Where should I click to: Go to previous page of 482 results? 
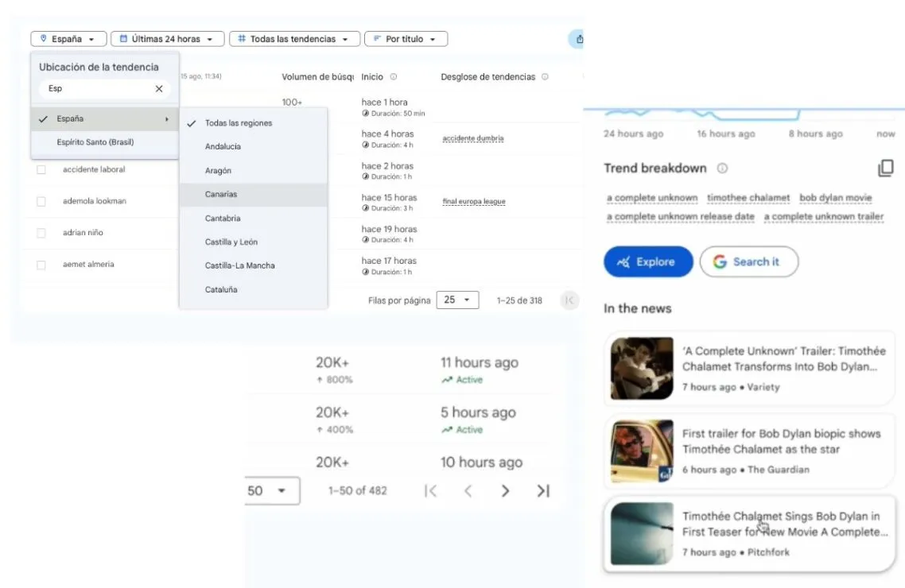click(468, 490)
